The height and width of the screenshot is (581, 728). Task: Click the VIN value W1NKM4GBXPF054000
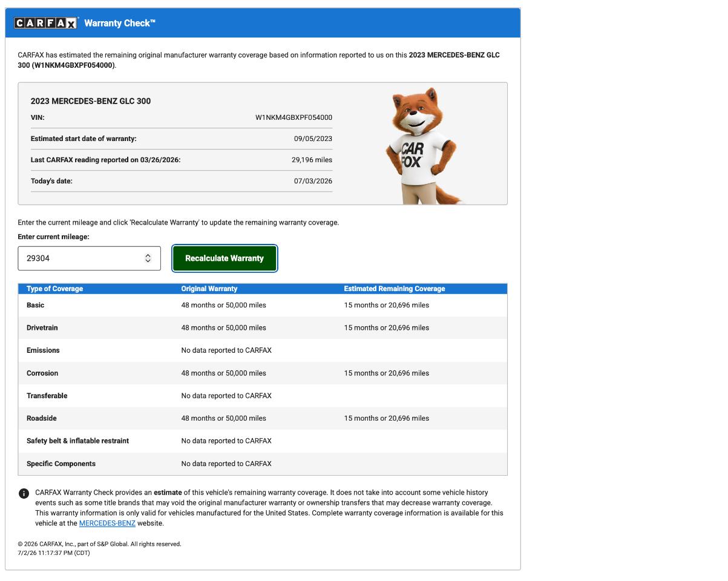[293, 117]
